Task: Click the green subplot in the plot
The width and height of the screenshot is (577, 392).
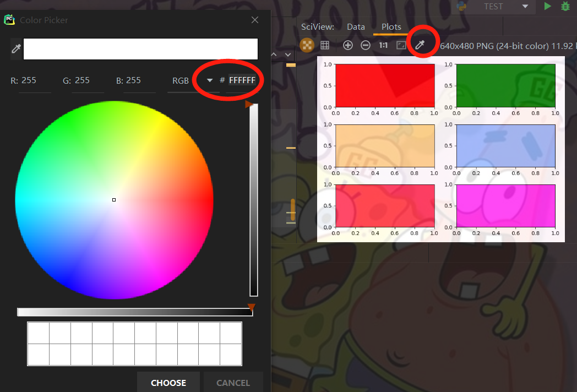Action: tap(505, 86)
